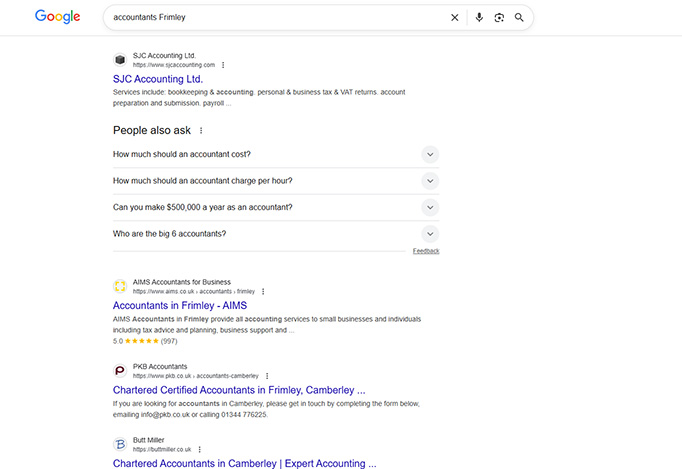Click the Feedback link
Image resolution: width=682 pixels, height=469 pixels.
click(x=426, y=251)
